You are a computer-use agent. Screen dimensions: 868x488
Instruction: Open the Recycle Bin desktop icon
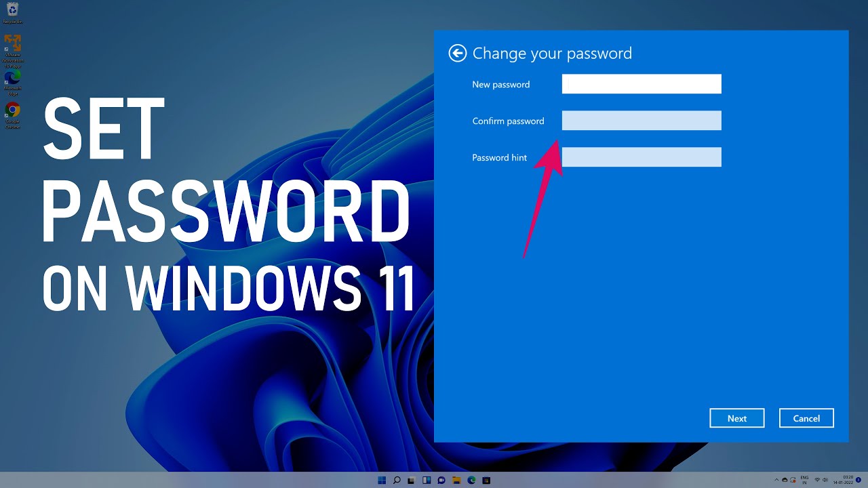click(x=12, y=12)
